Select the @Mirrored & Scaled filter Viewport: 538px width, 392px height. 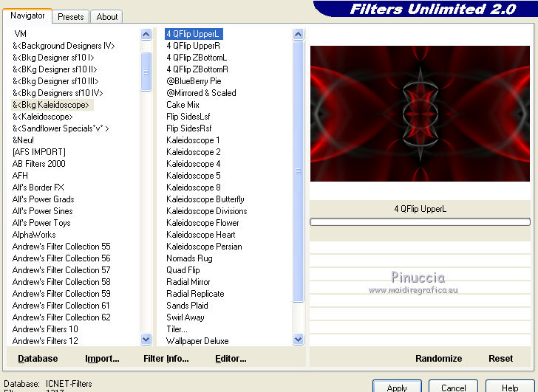[x=201, y=93]
